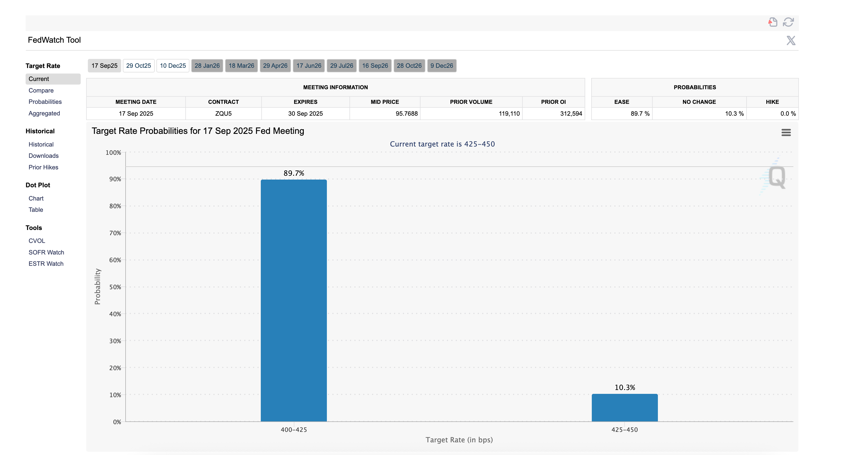Switch to 29 Oct25 meeting tab
Image resolution: width=868 pixels, height=455 pixels.
(x=139, y=66)
